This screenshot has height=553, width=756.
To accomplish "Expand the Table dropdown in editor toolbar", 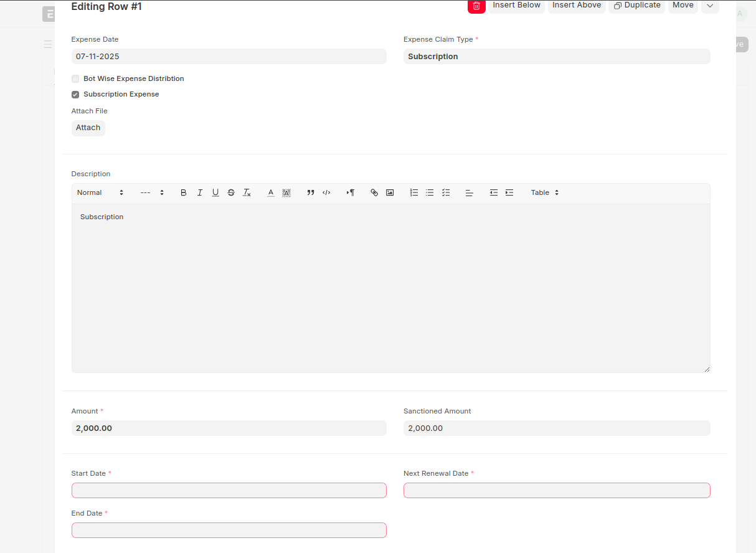I will (545, 193).
